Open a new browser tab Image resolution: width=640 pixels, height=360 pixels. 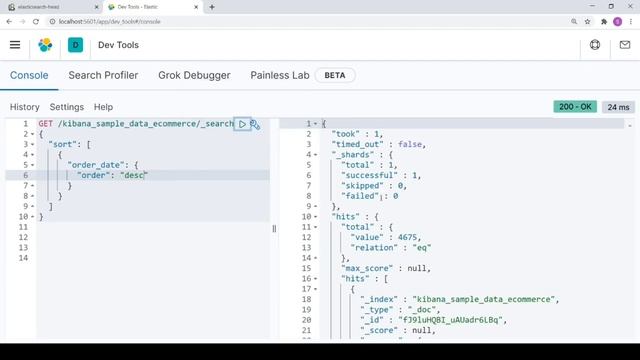(x=212, y=7)
